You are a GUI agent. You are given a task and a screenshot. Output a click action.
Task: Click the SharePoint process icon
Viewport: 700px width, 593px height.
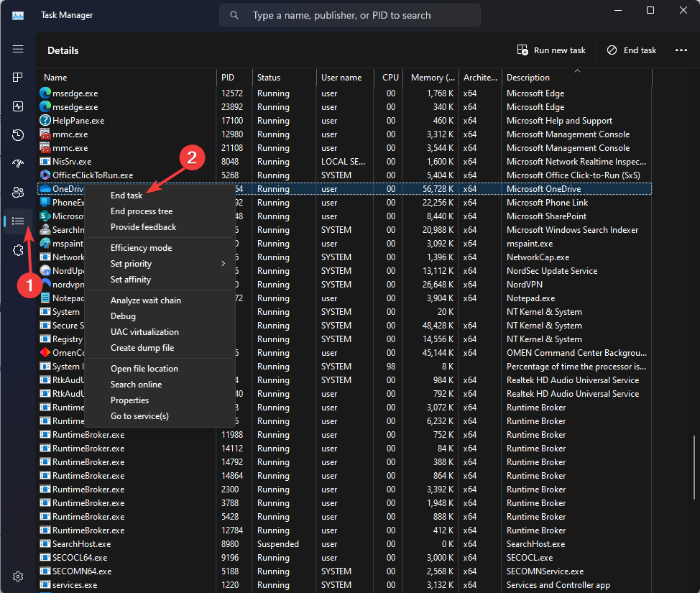45,216
